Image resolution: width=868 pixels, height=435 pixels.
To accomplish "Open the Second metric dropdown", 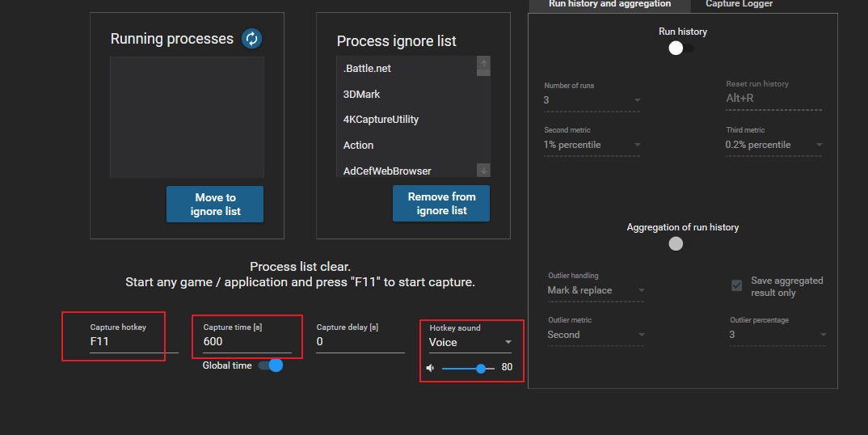I will [x=592, y=145].
